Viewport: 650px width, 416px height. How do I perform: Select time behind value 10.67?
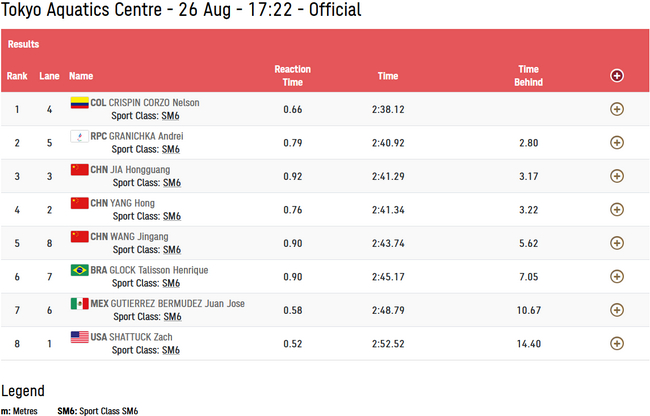point(529,310)
